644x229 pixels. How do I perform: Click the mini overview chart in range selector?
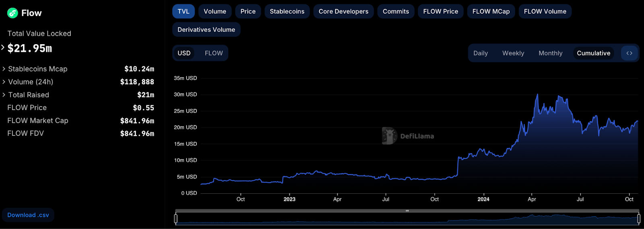coord(407,219)
